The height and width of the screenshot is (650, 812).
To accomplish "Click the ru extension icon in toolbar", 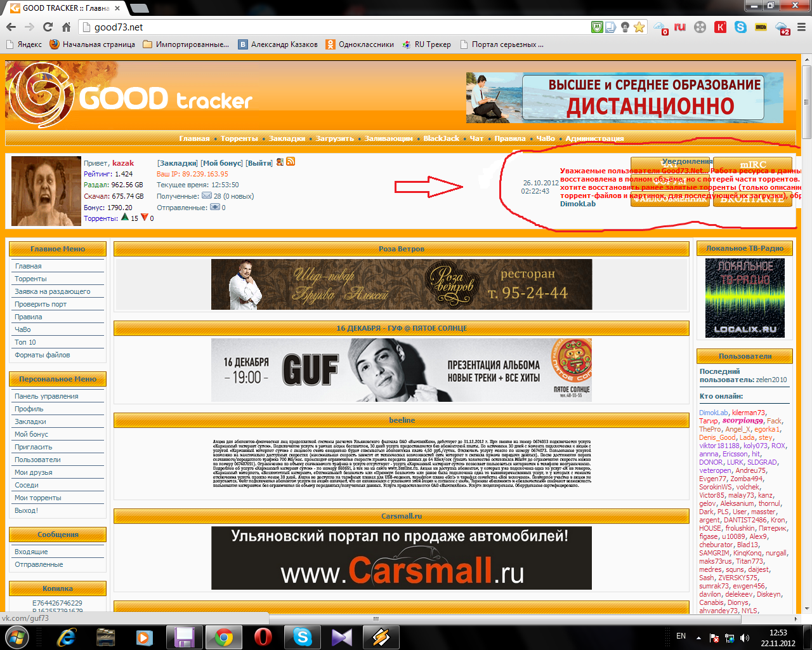I will pyautogui.click(x=679, y=28).
